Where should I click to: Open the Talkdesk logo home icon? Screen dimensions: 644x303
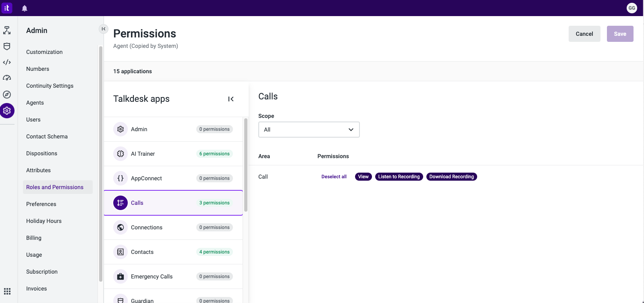tap(7, 8)
